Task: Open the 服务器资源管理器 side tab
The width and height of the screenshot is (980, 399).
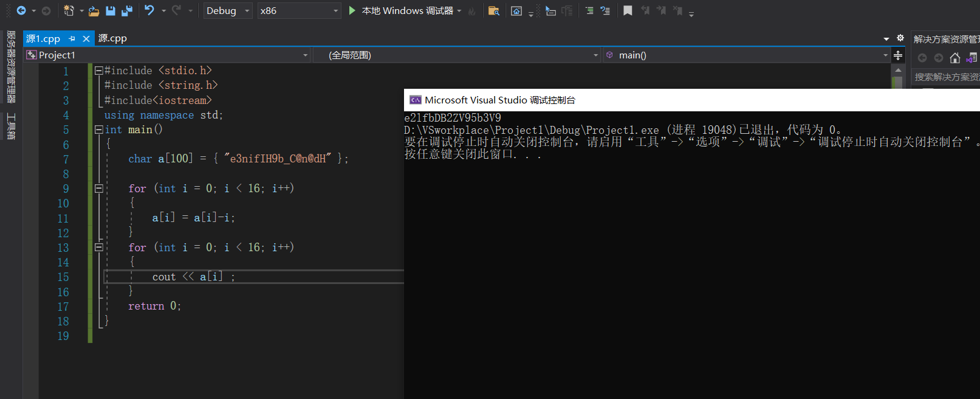Action: [11, 67]
